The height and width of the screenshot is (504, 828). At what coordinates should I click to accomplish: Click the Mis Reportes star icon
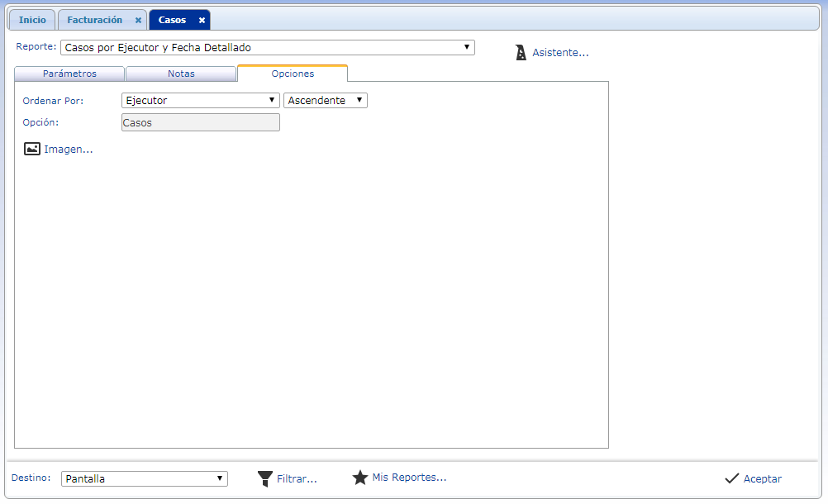click(360, 478)
